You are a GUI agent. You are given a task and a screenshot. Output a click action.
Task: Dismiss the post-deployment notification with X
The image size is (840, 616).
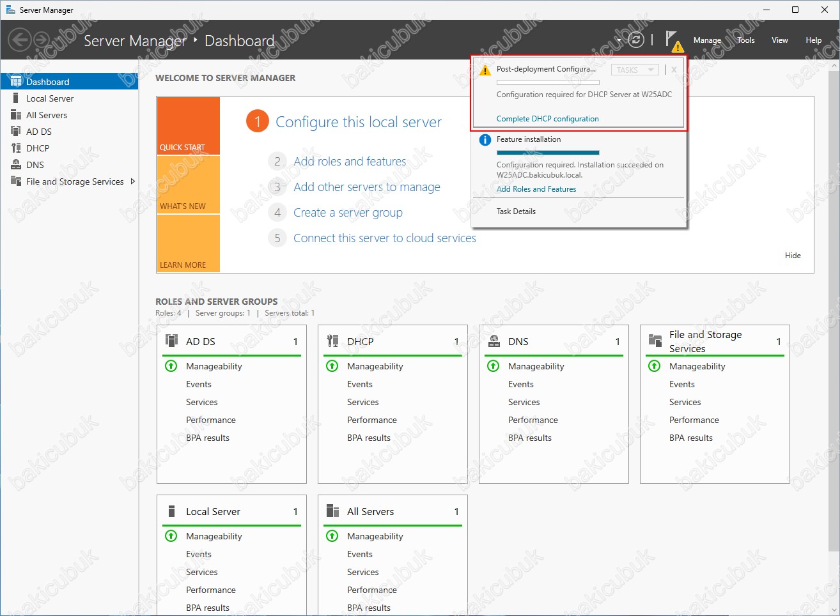pyautogui.click(x=674, y=70)
